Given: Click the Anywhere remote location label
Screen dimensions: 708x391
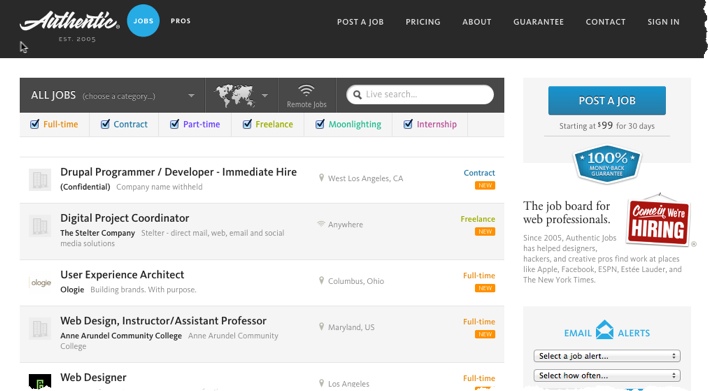Looking at the screenshot, I should pyautogui.click(x=345, y=224).
